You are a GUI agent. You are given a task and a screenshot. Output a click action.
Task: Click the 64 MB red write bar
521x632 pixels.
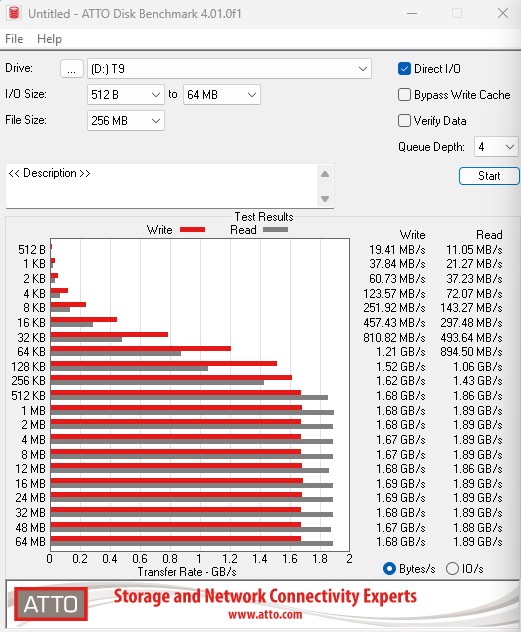coord(176,539)
